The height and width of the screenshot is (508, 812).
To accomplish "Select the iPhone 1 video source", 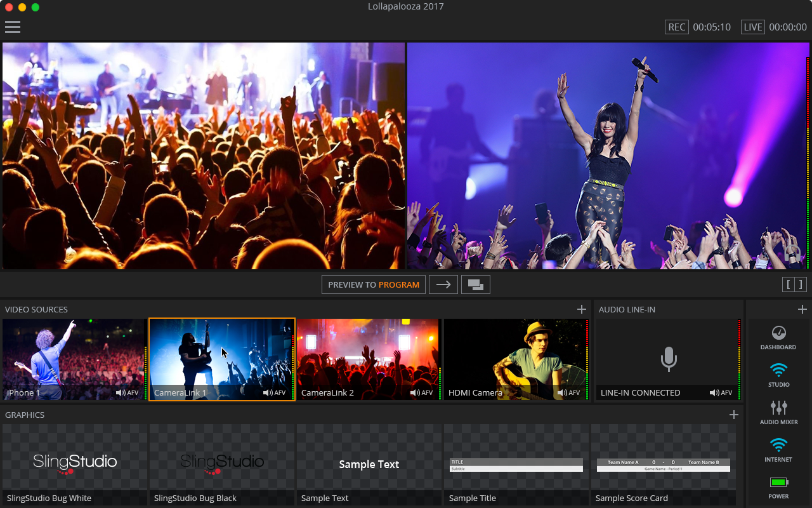I will point(74,359).
